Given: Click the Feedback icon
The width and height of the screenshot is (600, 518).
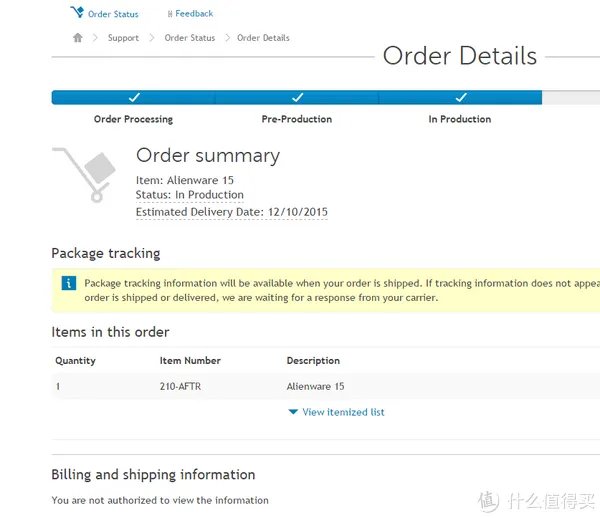Looking at the screenshot, I should pyautogui.click(x=170, y=14).
